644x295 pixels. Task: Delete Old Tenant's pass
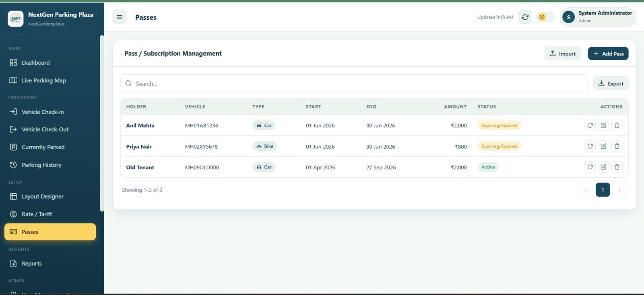(x=617, y=167)
